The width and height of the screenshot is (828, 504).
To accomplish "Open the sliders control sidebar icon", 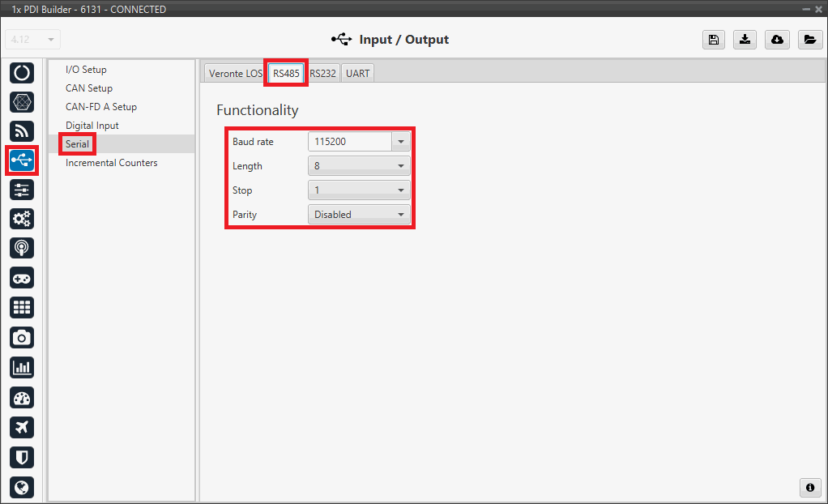I will [22, 190].
